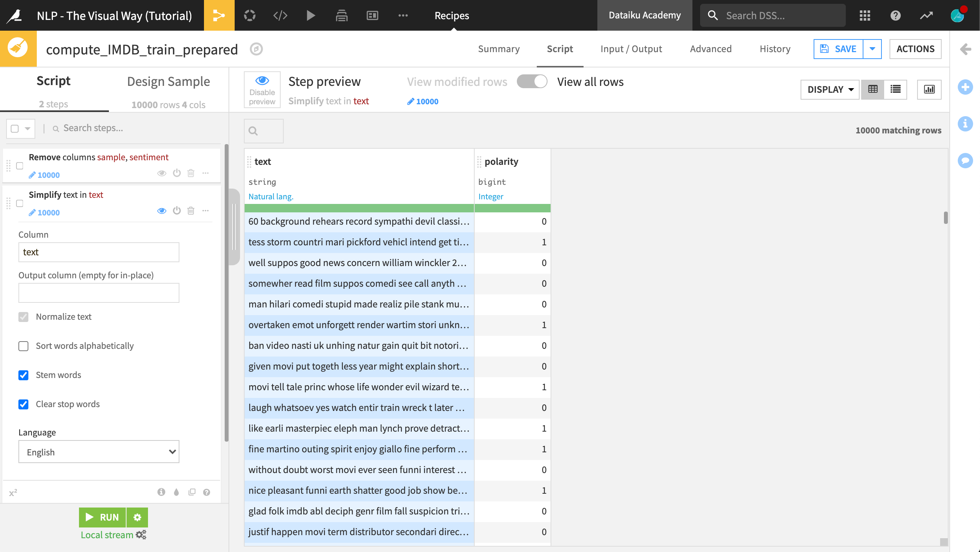The image size is (980, 552).
Task: Open the Jobs play icon in navbar
Action: pyautogui.click(x=311, y=15)
